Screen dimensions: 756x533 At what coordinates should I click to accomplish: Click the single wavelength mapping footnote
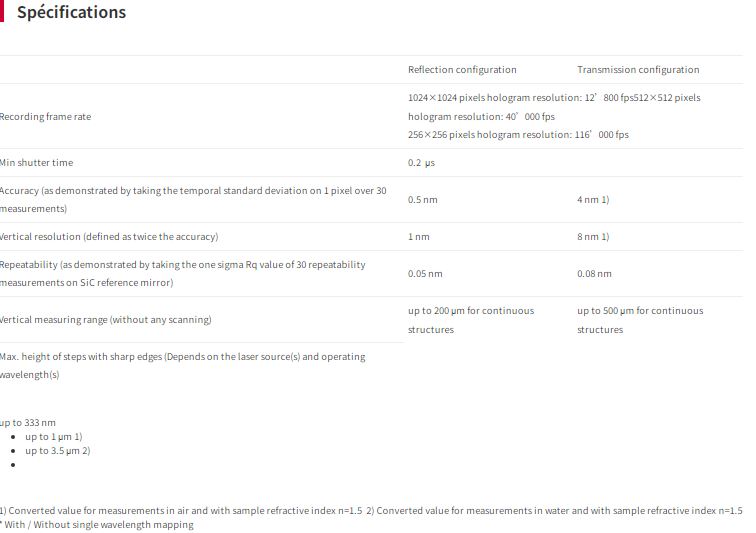pyautogui.click(x=98, y=525)
